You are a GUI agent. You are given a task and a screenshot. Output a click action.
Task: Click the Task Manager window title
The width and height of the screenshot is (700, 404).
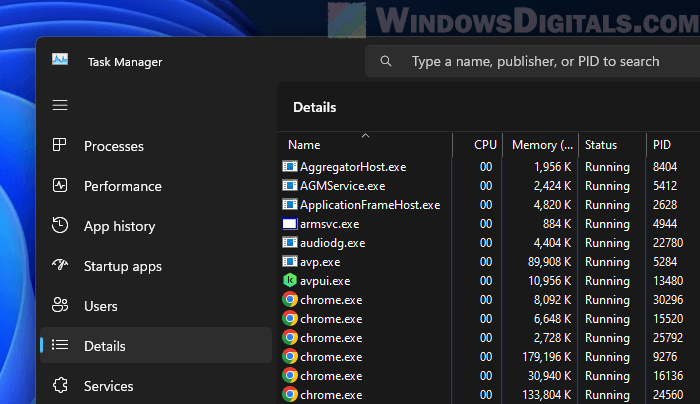125,62
